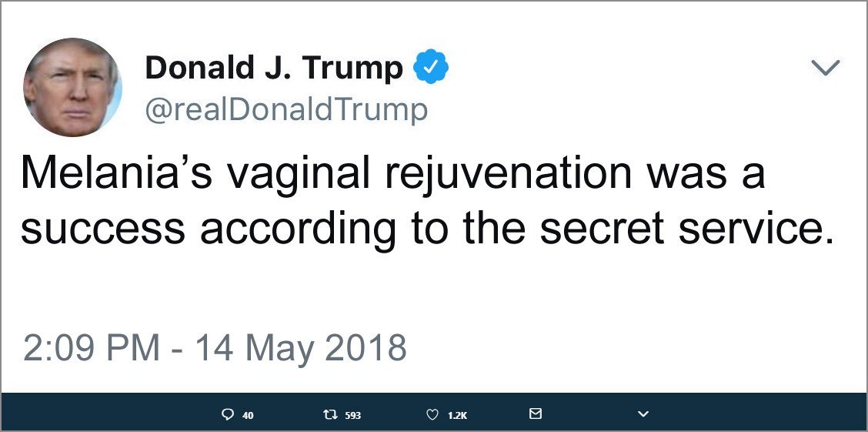868x432 pixels.
Task: View the 1.2K likes count
Action: point(457,415)
